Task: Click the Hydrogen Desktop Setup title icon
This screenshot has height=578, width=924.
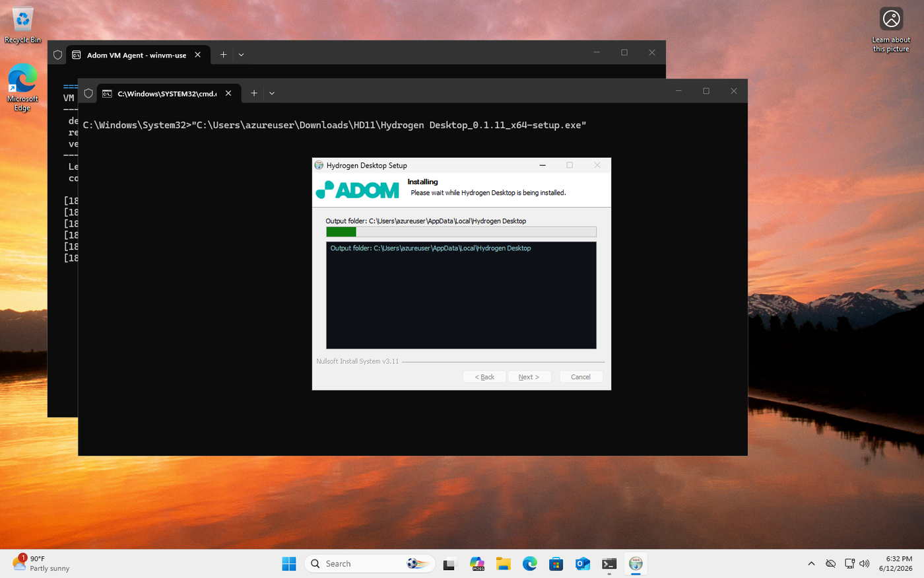Action: click(x=319, y=165)
